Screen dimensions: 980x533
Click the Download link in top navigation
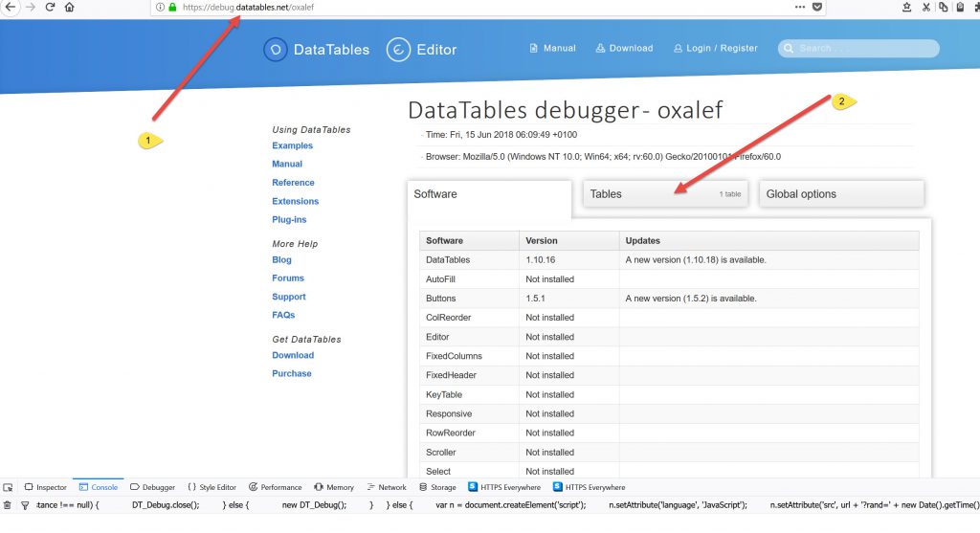[624, 49]
